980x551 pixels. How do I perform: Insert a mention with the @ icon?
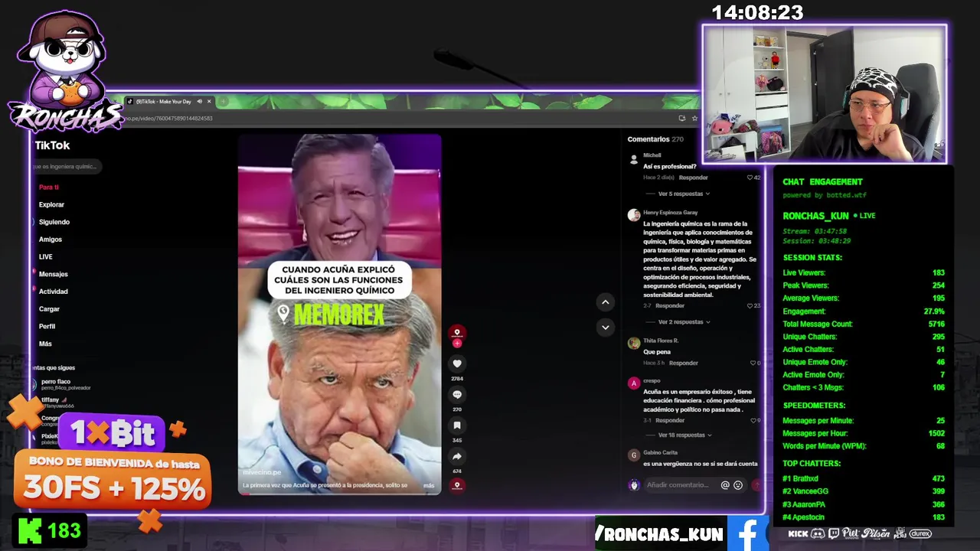tap(725, 485)
